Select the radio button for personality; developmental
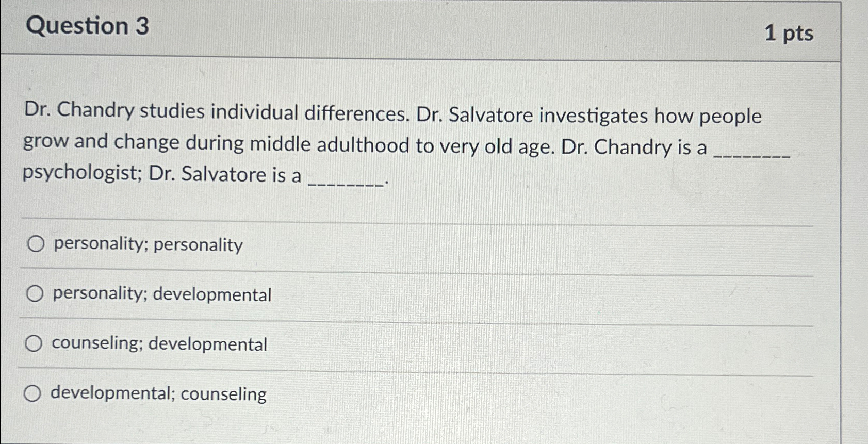This screenshot has width=868, height=444. tap(35, 293)
